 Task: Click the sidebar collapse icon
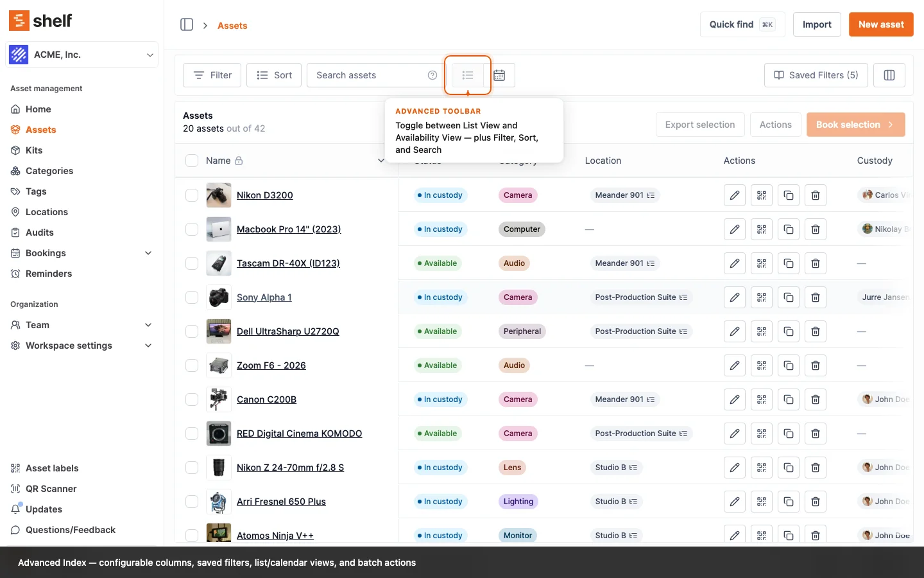pos(187,25)
